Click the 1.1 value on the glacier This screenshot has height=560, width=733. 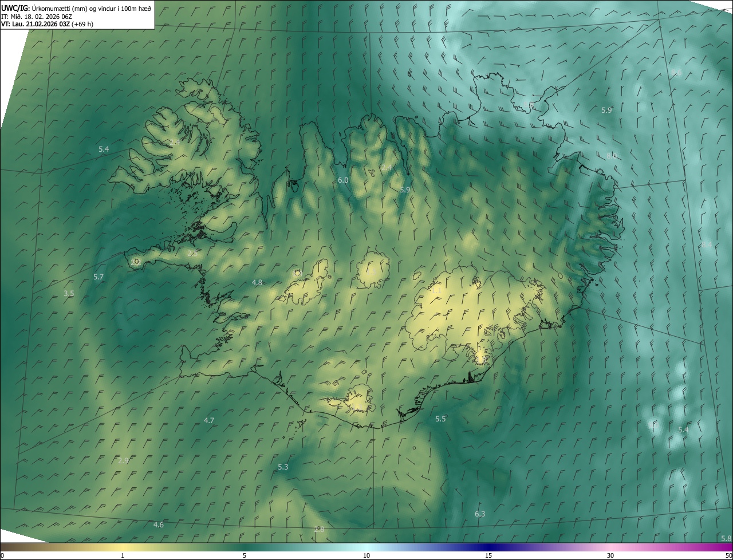436,290
